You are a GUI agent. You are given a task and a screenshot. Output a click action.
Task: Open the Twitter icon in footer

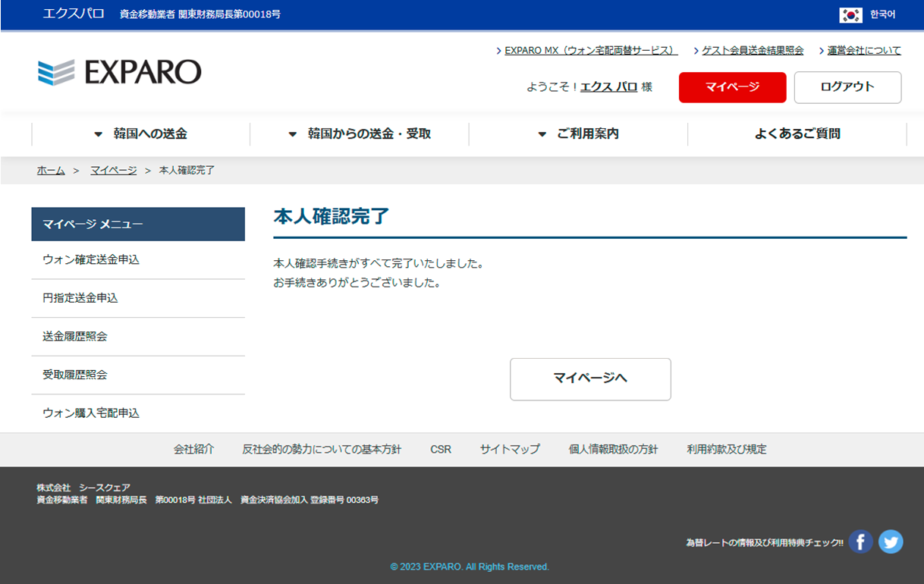(x=891, y=542)
